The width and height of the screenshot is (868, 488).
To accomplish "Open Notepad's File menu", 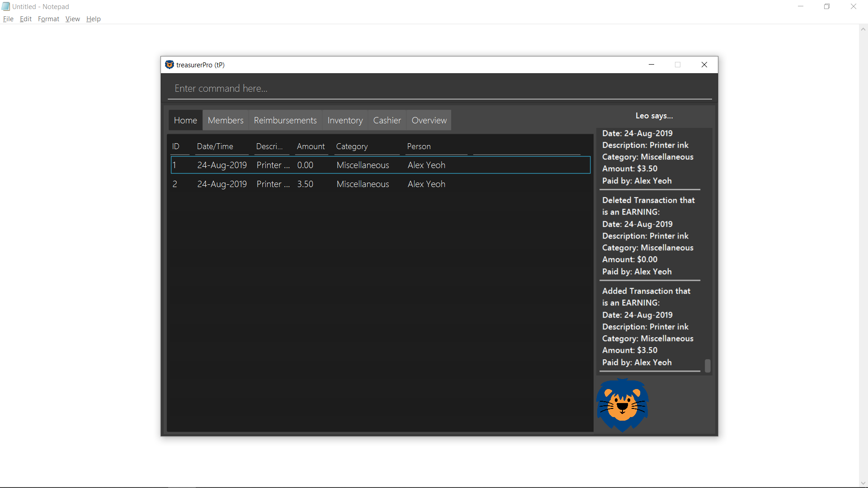I will click(x=8, y=19).
